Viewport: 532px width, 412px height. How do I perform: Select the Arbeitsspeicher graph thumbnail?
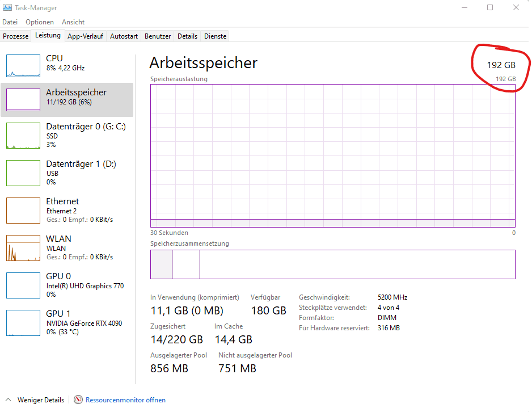click(23, 100)
